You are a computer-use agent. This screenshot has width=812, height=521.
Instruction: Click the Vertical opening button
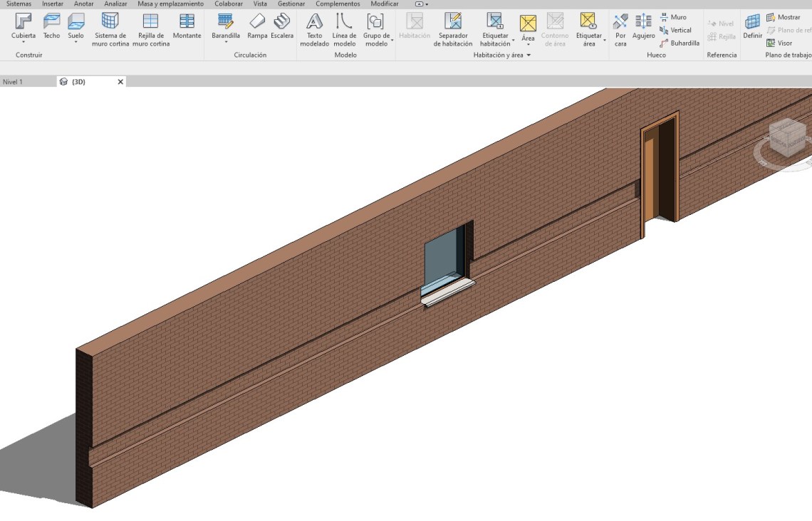pos(675,31)
